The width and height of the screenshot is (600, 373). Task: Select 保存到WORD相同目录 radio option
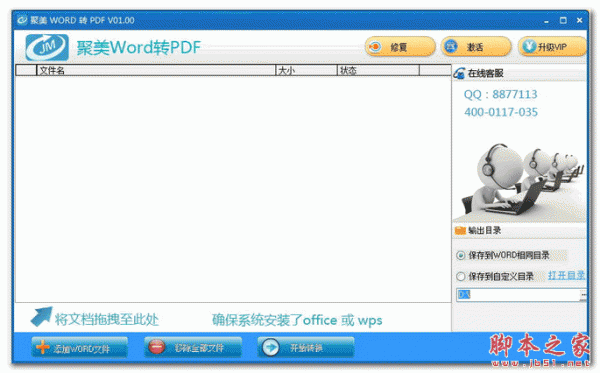461,255
